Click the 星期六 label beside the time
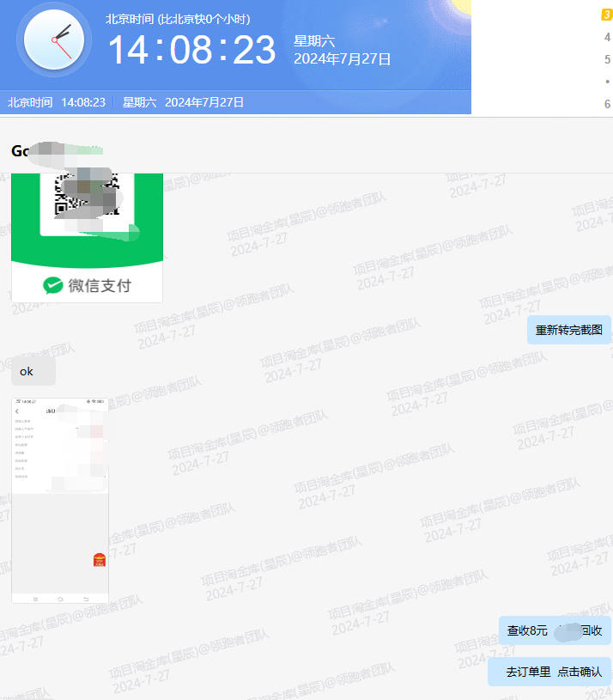The image size is (613, 700). click(314, 41)
